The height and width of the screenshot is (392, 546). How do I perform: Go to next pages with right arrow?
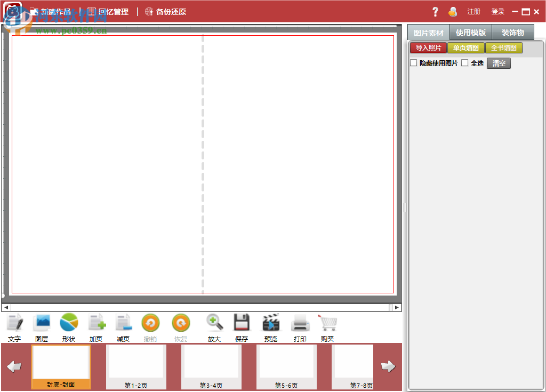click(388, 366)
